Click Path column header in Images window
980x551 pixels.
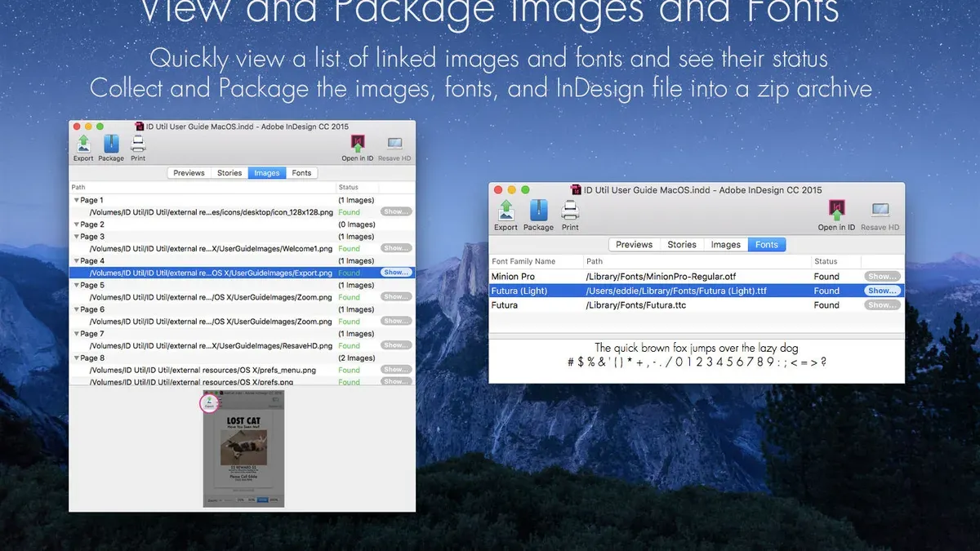(x=203, y=188)
